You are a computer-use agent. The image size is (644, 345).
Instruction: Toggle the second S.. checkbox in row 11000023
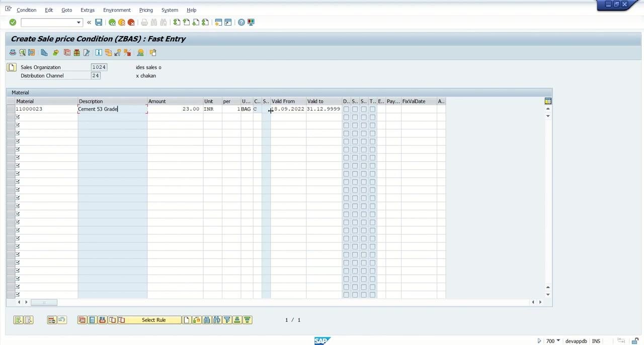pos(364,109)
